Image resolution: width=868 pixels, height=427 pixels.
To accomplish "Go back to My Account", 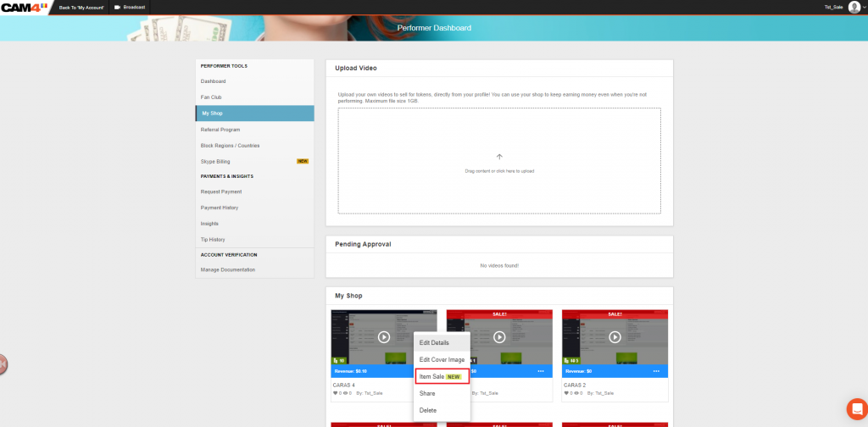I will (x=81, y=7).
